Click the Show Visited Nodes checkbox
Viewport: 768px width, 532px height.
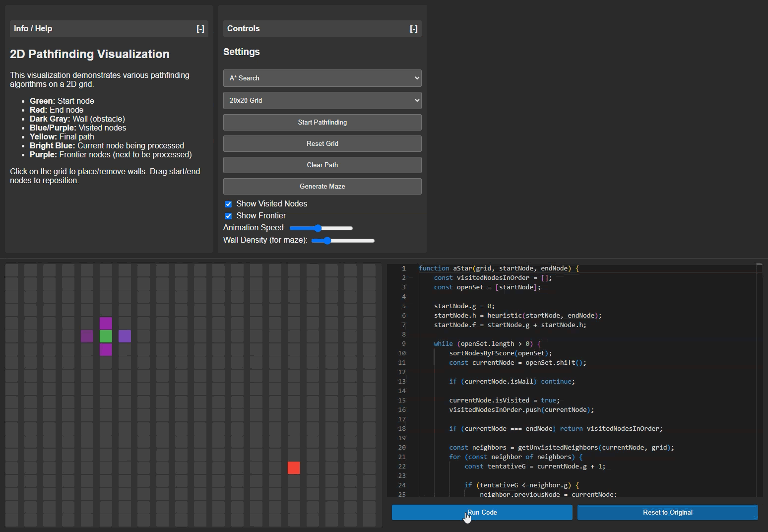click(x=228, y=204)
